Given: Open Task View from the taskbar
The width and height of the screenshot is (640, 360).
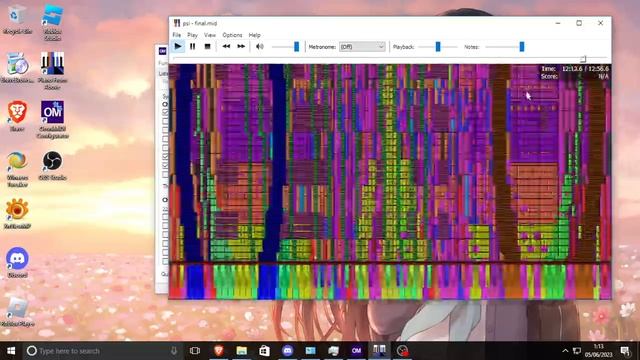Looking at the screenshot, I should 195,351.
